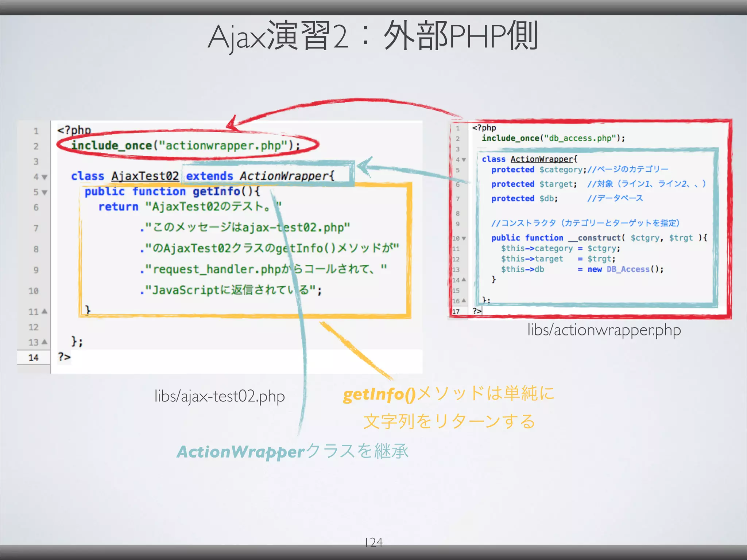Click '$this->target = $trgt;' line
Image resolution: width=747 pixels, height=560 pixels.
click(x=558, y=259)
